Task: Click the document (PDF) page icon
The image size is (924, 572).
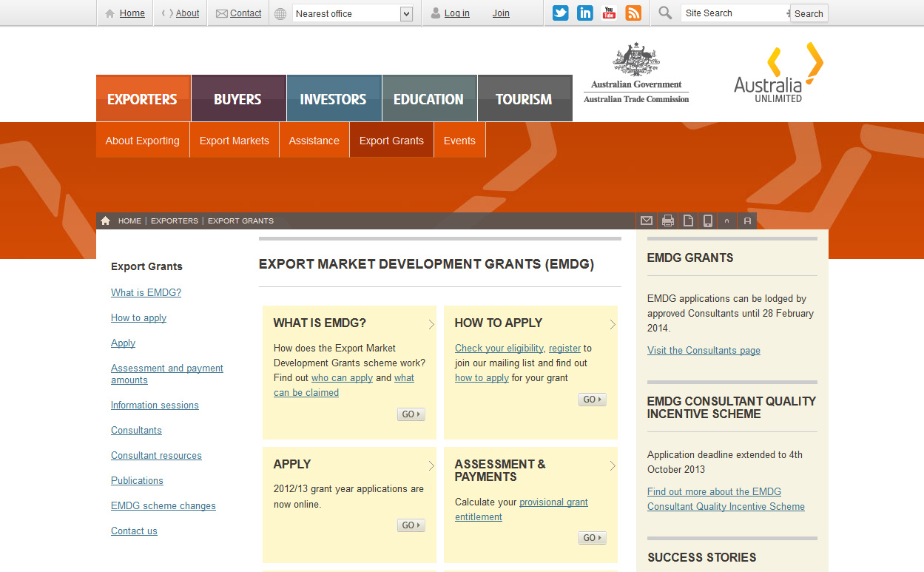Action: [x=688, y=221]
